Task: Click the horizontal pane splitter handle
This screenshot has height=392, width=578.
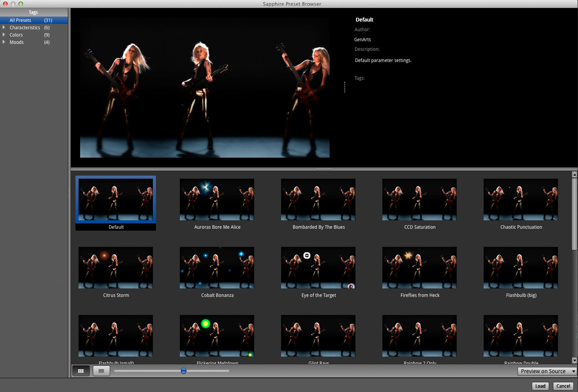Action: click(324, 169)
